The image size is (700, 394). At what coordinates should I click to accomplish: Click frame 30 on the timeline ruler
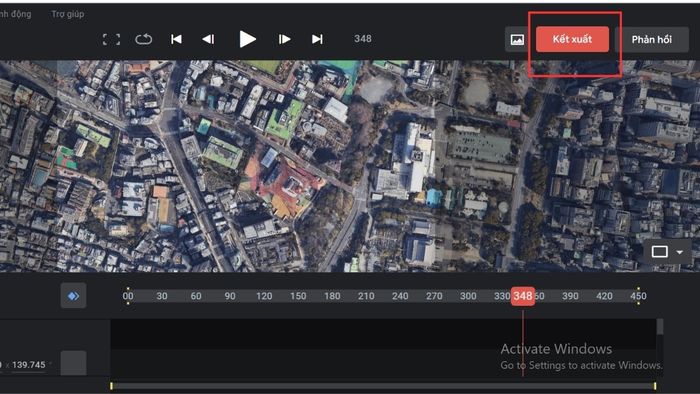point(162,296)
